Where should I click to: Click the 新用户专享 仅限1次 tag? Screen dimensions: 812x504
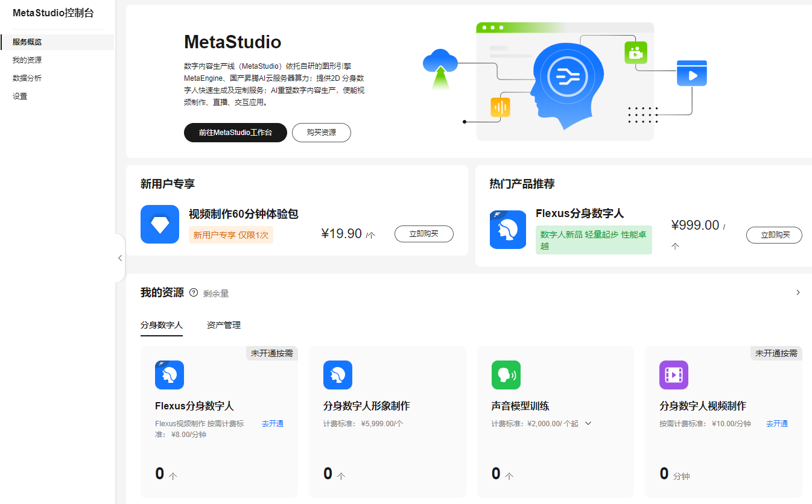pyautogui.click(x=231, y=235)
